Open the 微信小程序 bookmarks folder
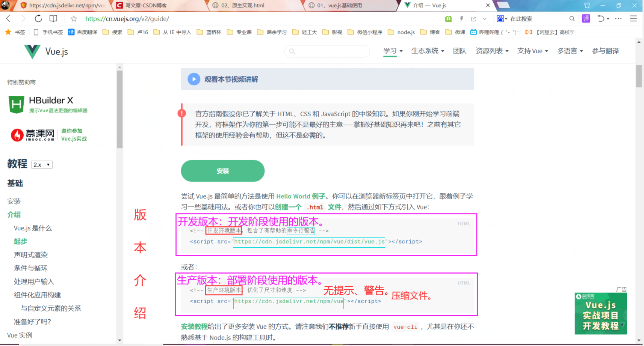This screenshot has height=346, width=644. click(365, 32)
